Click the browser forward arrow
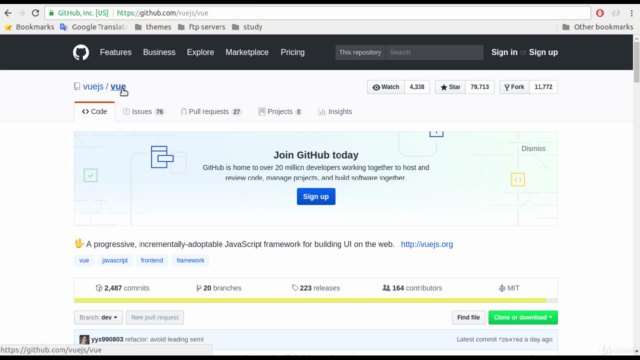This screenshot has width=640, height=360. (22, 13)
